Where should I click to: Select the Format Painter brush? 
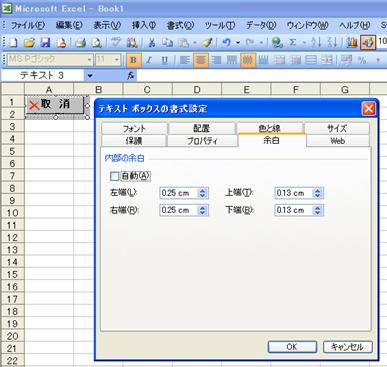[x=207, y=43]
